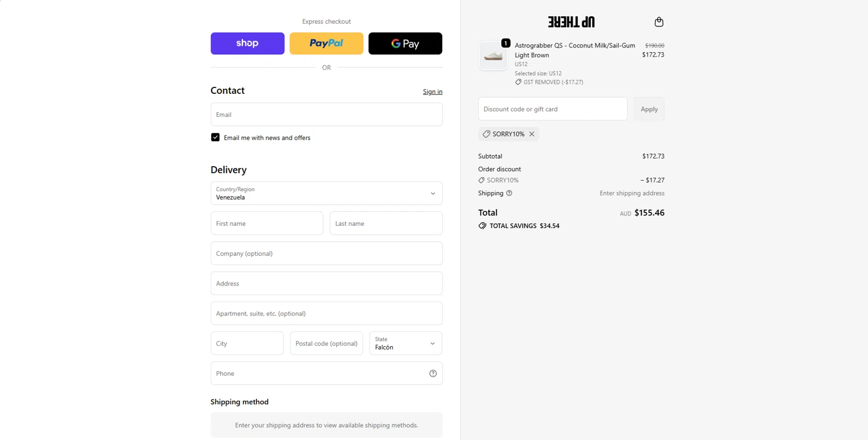Screen dimensions: 868x440
Task: Click the Shipping method heading
Action: coord(240,402)
